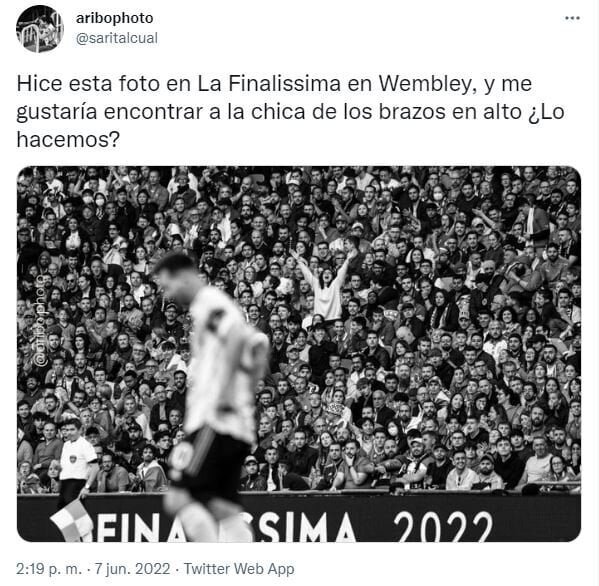Click the 2:19 p. m. timestamp
599x586 pixels.
coord(49,569)
